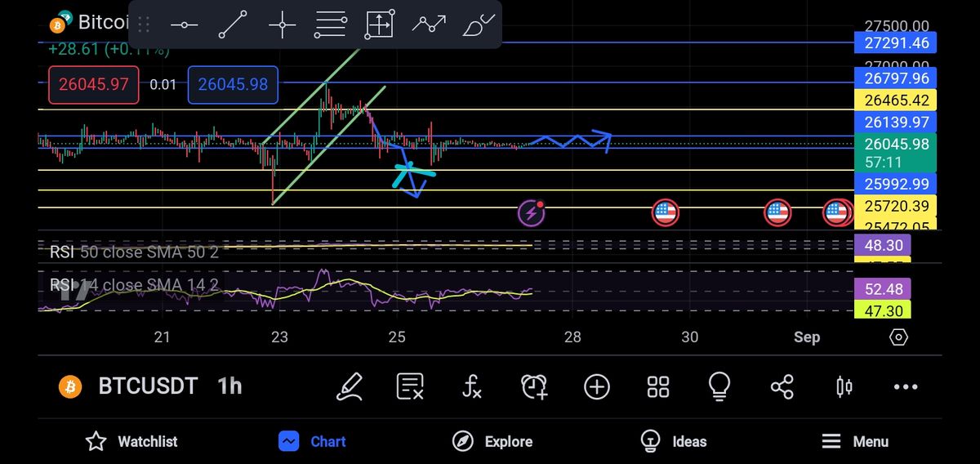Image resolution: width=980 pixels, height=464 pixels.
Task: Select the brush drawing tool
Action: click(479, 25)
